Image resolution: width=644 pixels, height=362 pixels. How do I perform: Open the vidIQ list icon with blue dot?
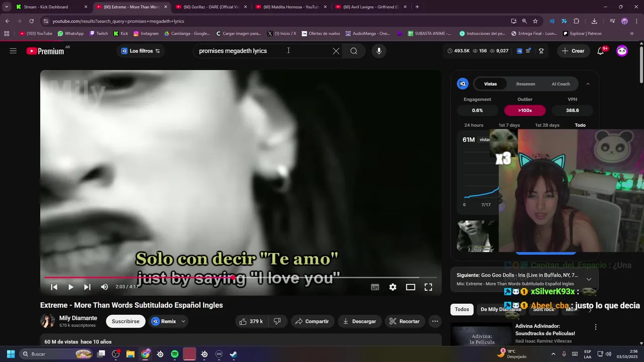[x=528, y=51]
